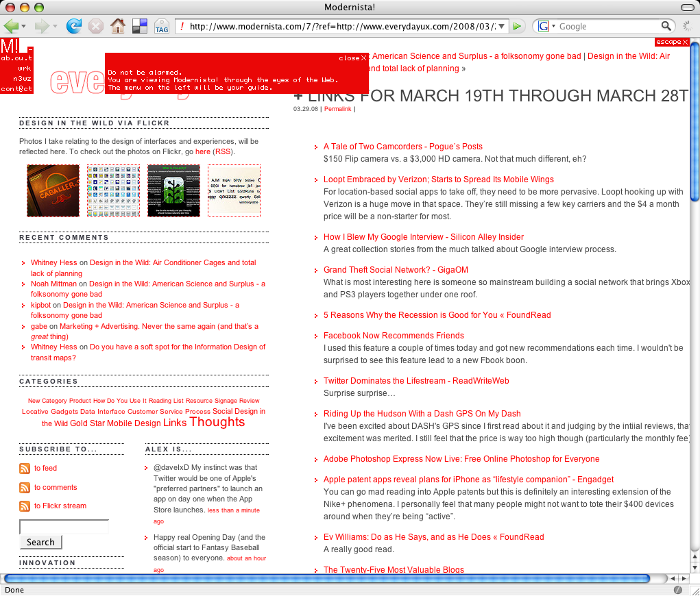Open 'Twitter Dominates the Lifestream' link
The image size is (700, 596).
(x=416, y=380)
